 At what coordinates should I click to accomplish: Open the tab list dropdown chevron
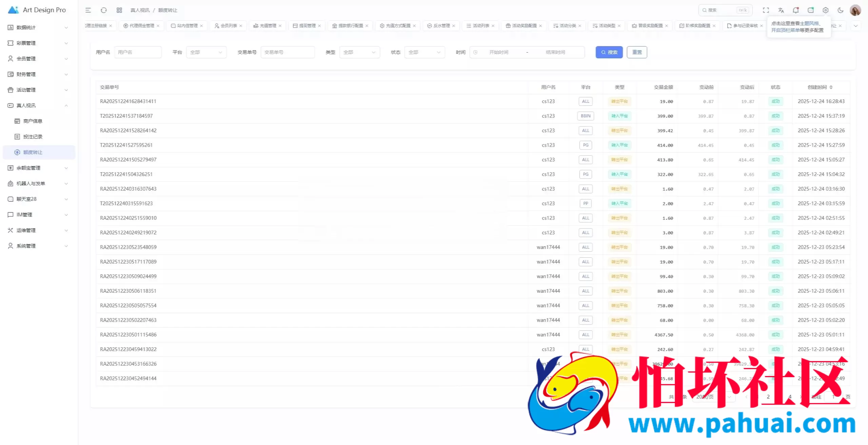[x=855, y=26]
